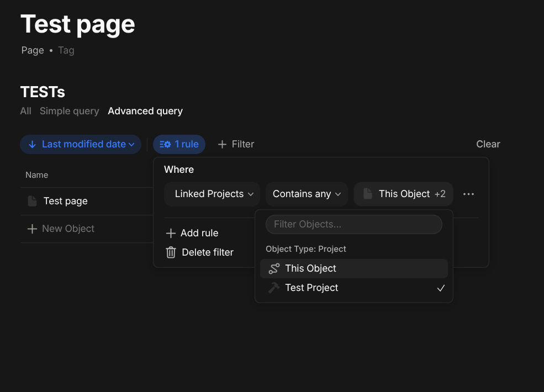Expand the Linked Projects property dropdown

coord(212,194)
